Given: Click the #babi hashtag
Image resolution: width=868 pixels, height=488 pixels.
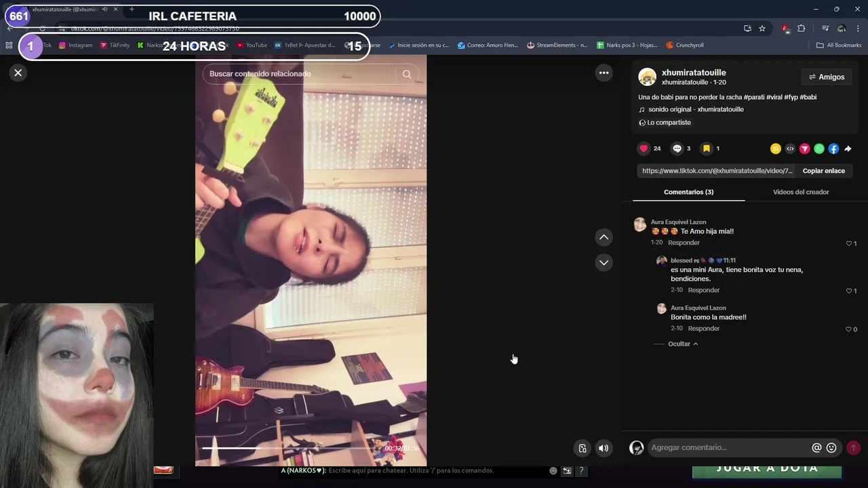Looking at the screenshot, I should pyautogui.click(x=808, y=97).
